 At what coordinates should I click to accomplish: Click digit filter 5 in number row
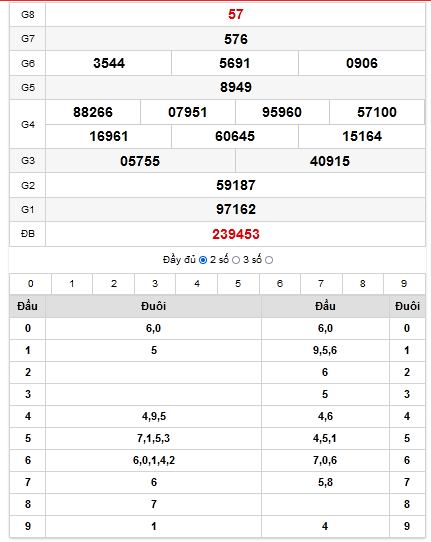238,284
